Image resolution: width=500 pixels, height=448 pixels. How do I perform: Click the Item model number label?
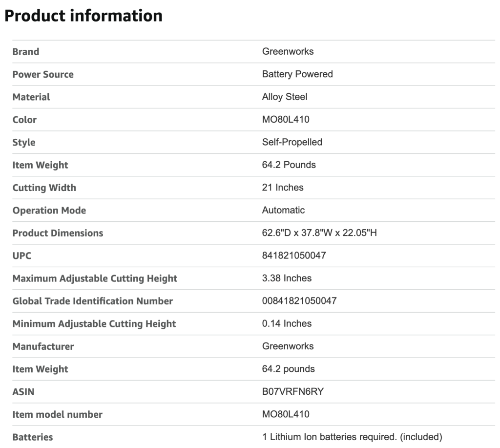point(57,414)
